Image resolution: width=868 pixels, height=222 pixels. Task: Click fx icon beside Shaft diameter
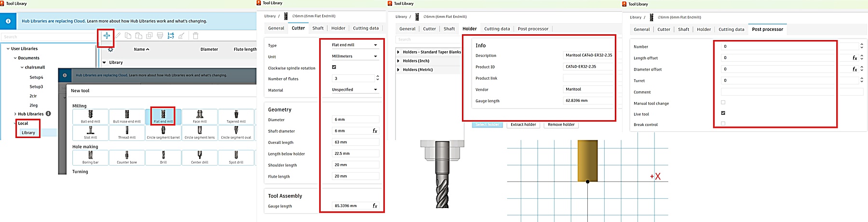pos(375,131)
